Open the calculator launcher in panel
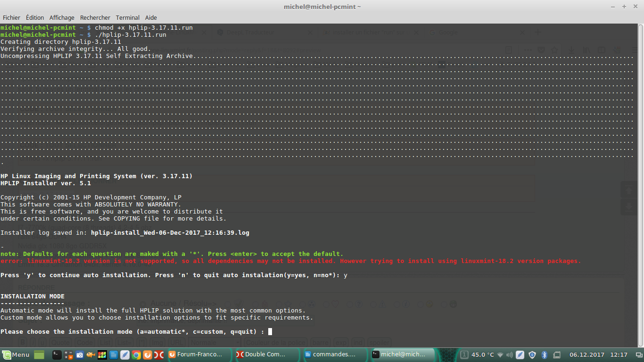The width and height of the screenshot is (644, 362). tap(68, 354)
